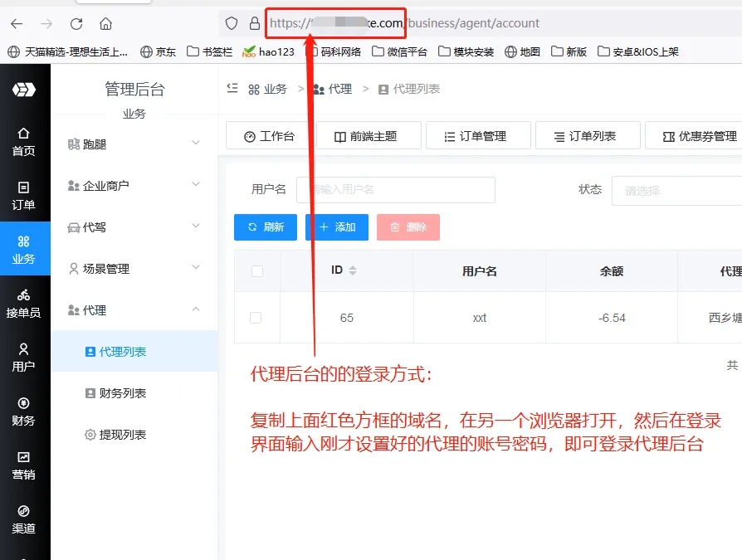Click the browser home icon

tap(105, 23)
